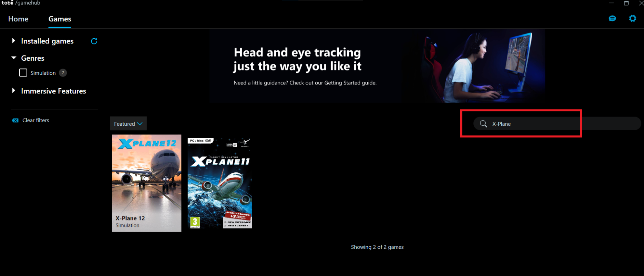Open the X-Plane 12 game card
Image resolution: width=644 pixels, height=276 pixels.
(147, 183)
